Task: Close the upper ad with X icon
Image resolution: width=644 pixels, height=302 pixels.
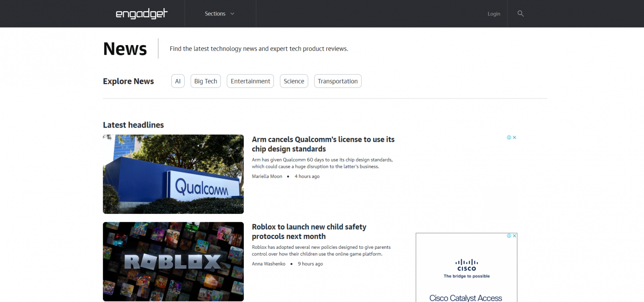Action: coord(514,137)
